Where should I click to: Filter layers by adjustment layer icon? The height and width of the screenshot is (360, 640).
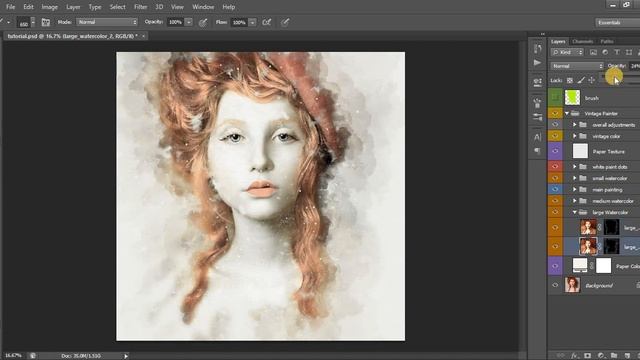(605, 52)
